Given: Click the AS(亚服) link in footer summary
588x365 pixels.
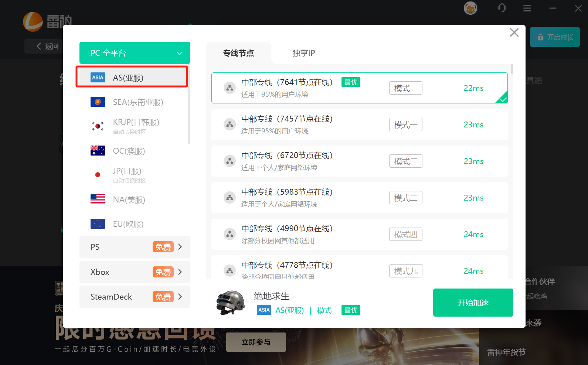Looking at the screenshot, I should pos(290,310).
